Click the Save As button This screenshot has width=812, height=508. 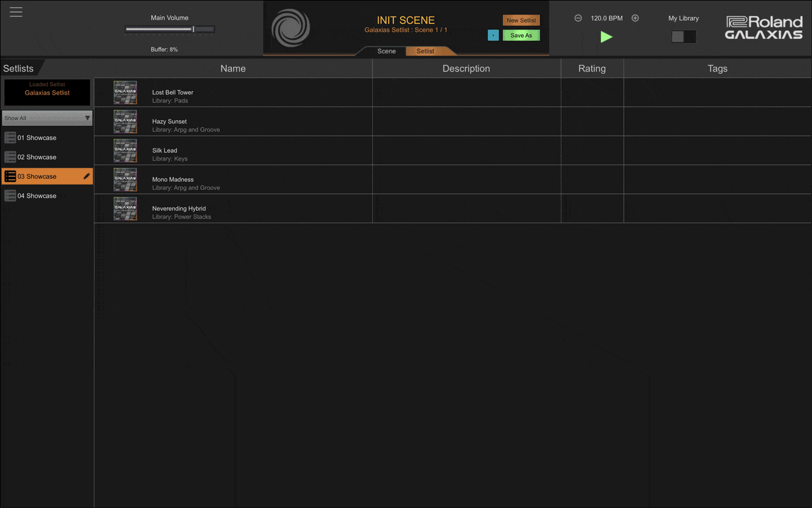[521, 35]
